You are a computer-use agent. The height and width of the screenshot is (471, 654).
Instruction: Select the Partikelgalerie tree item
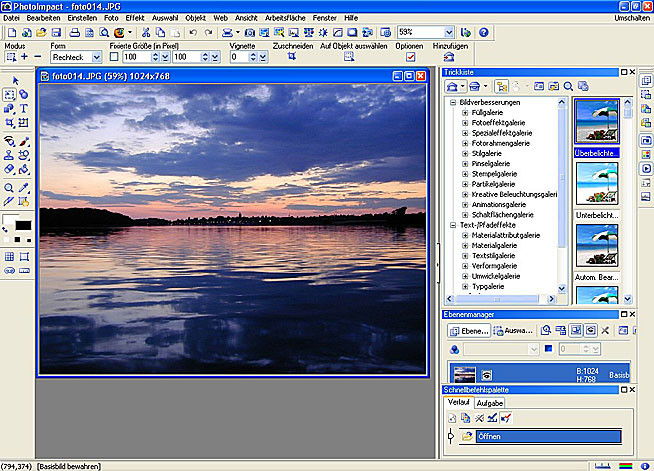pyautogui.click(x=493, y=184)
